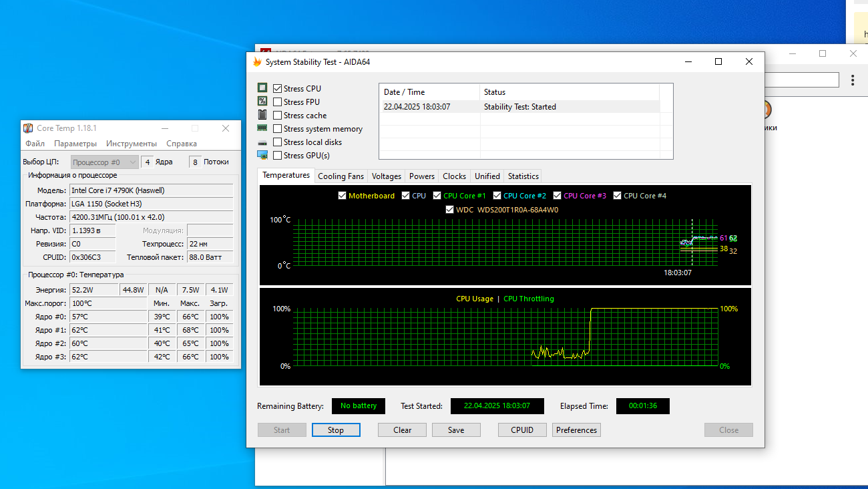This screenshot has width=868, height=489.
Task: Enable the Stress local disks checkbox
Action: (x=278, y=142)
